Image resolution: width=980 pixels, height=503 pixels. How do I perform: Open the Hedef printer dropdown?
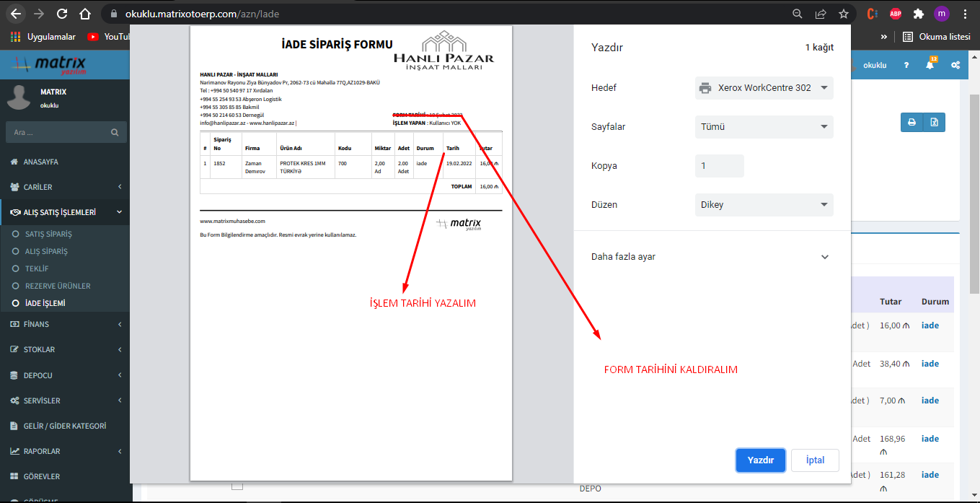click(764, 88)
